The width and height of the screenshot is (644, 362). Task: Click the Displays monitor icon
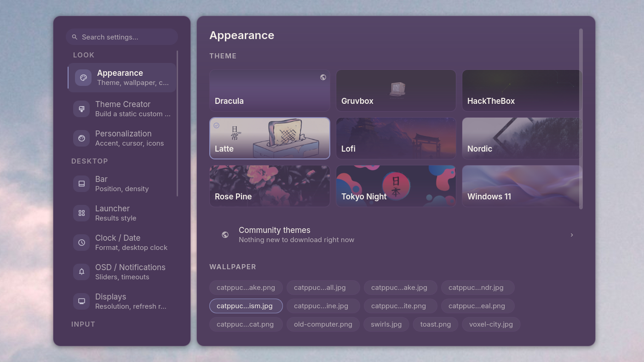(x=81, y=301)
